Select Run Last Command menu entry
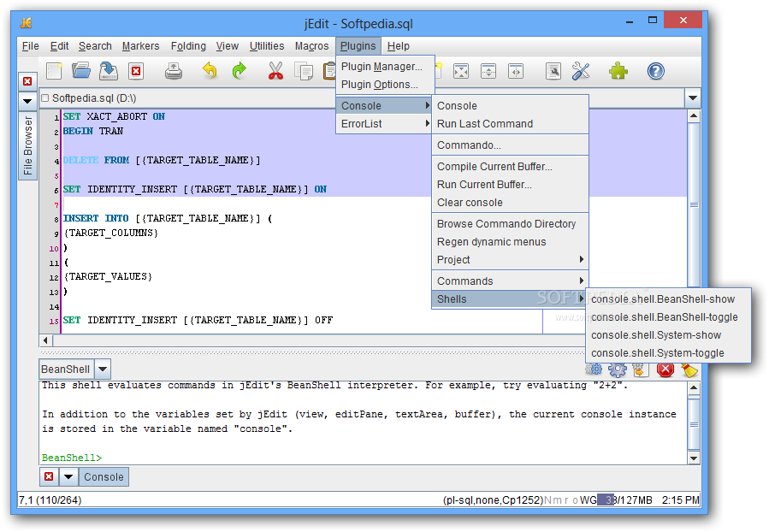The height and width of the screenshot is (532, 769). click(510, 123)
